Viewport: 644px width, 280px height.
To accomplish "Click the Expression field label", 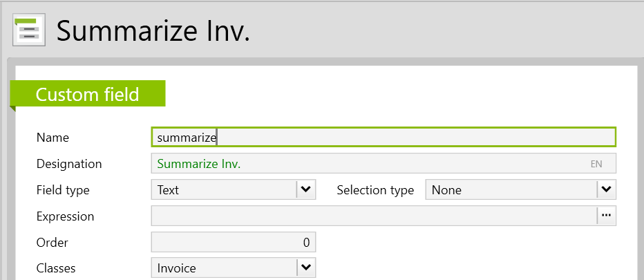I will click(65, 216).
